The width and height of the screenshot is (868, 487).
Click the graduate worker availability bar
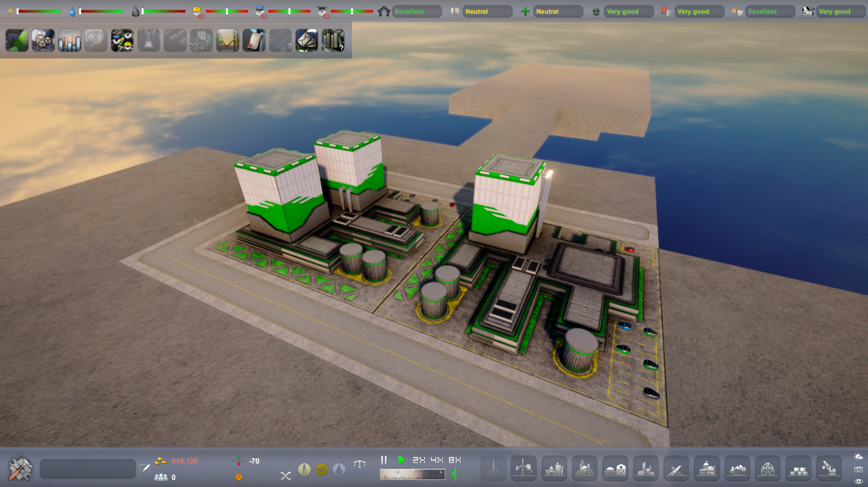pyautogui.click(x=352, y=11)
